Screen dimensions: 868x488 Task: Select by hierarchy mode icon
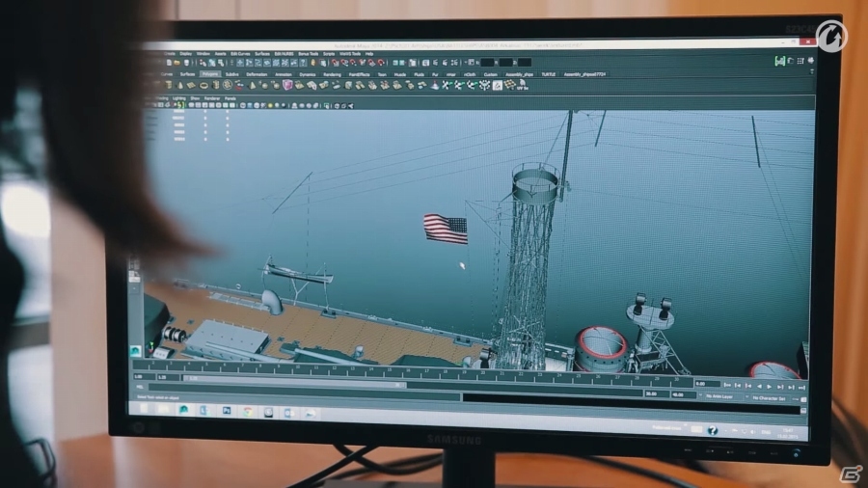[x=203, y=62]
